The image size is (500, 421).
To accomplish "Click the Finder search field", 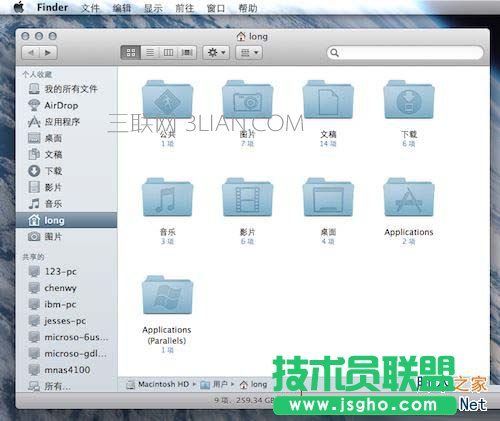I will tap(405, 53).
